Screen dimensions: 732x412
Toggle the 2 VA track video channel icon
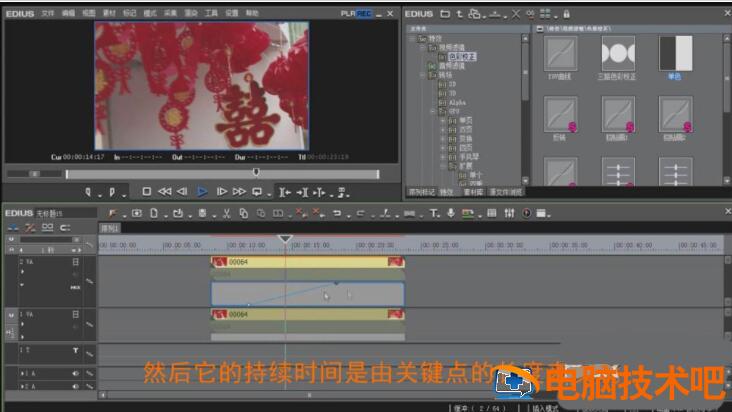click(x=75, y=262)
